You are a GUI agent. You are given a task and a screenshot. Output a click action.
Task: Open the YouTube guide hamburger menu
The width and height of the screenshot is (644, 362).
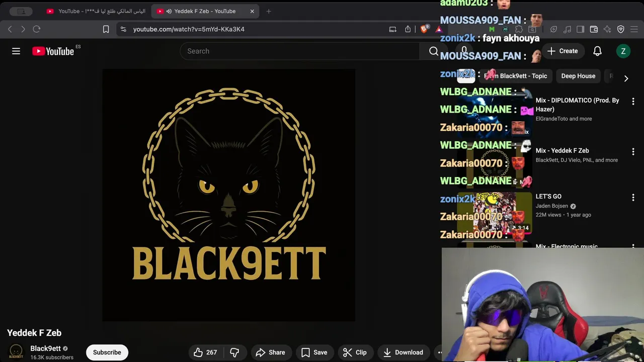click(x=16, y=51)
